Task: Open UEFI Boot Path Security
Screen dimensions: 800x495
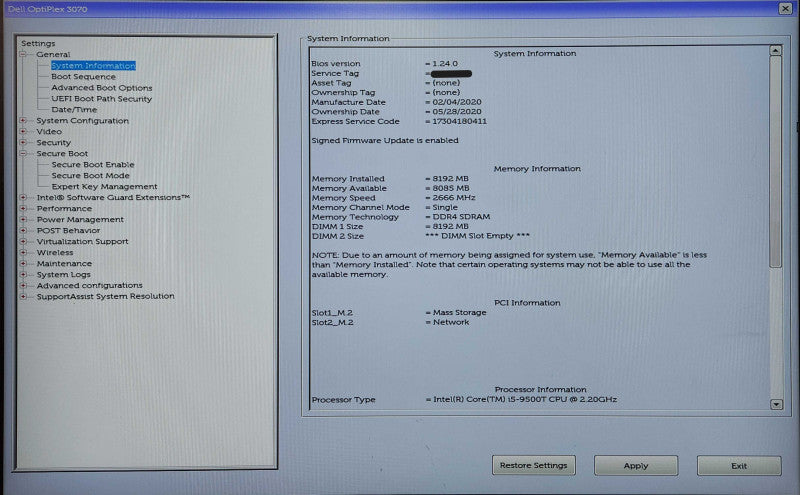Action: tap(102, 99)
